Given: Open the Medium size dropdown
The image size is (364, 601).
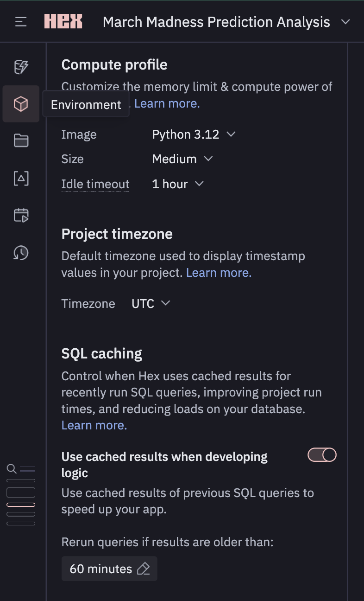Looking at the screenshot, I should tap(182, 159).
